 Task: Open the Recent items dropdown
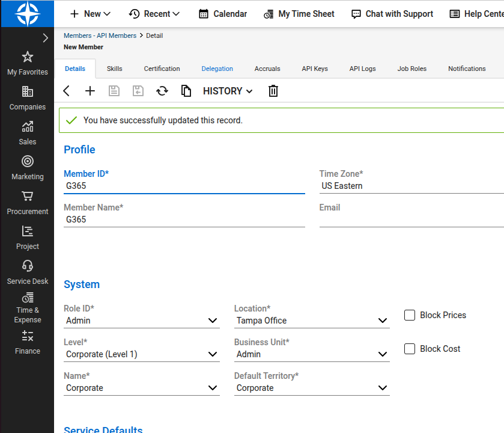154,14
